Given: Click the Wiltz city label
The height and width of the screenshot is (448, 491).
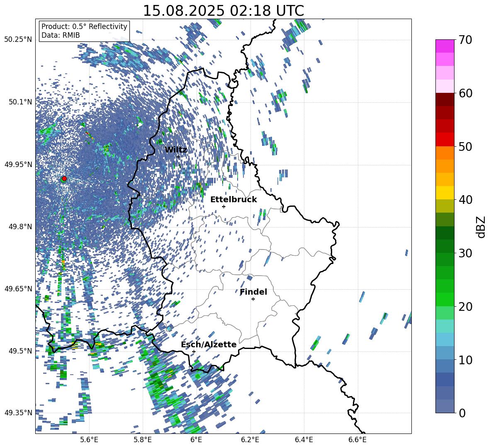Looking at the screenshot, I should click(x=176, y=150).
